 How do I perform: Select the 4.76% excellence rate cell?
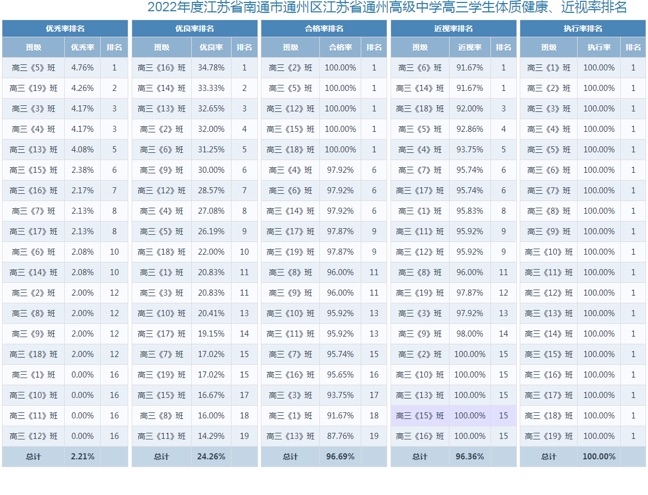coord(83,67)
